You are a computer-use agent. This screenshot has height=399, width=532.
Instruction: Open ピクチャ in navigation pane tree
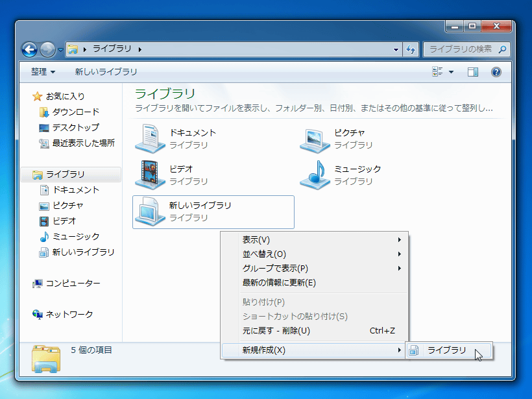pyautogui.click(x=62, y=206)
